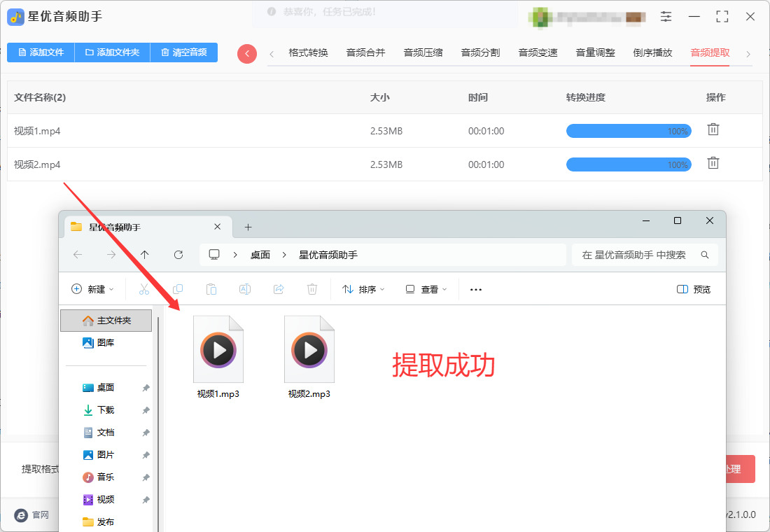Delete 视频1.mp4 with its trash icon
The image size is (770, 532).
coord(713,129)
